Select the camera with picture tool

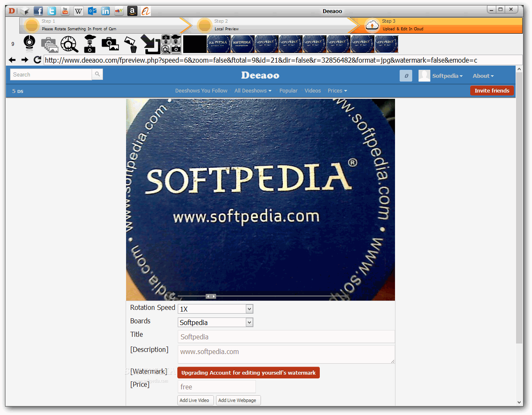coord(110,44)
